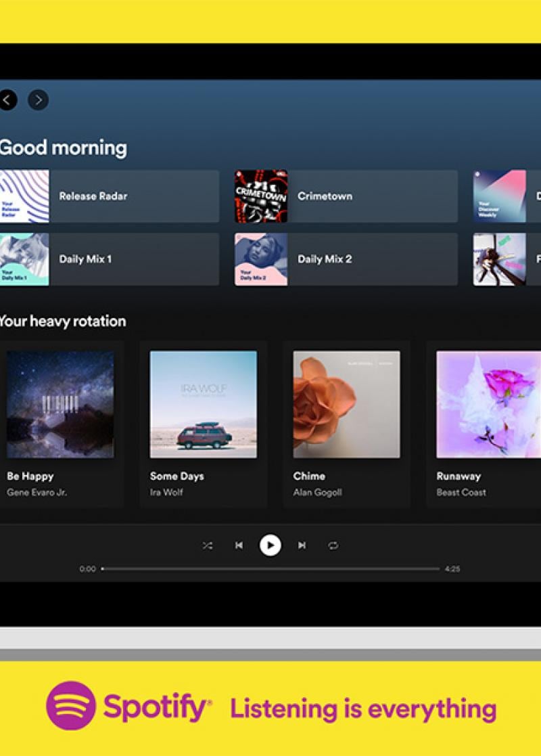Click the Discover Weekly cover art
This screenshot has width=541, height=756.
pyautogui.click(x=500, y=196)
